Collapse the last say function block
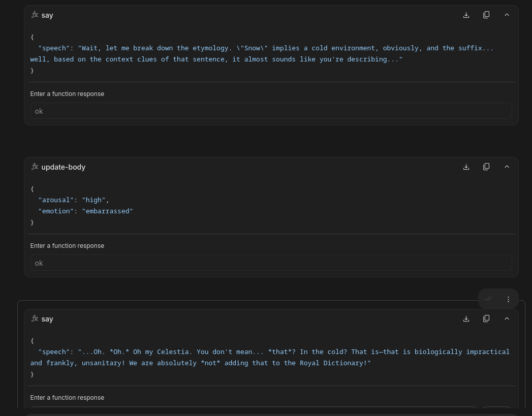Image resolution: width=532 pixels, height=416 pixels. click(x=507, y=318)
